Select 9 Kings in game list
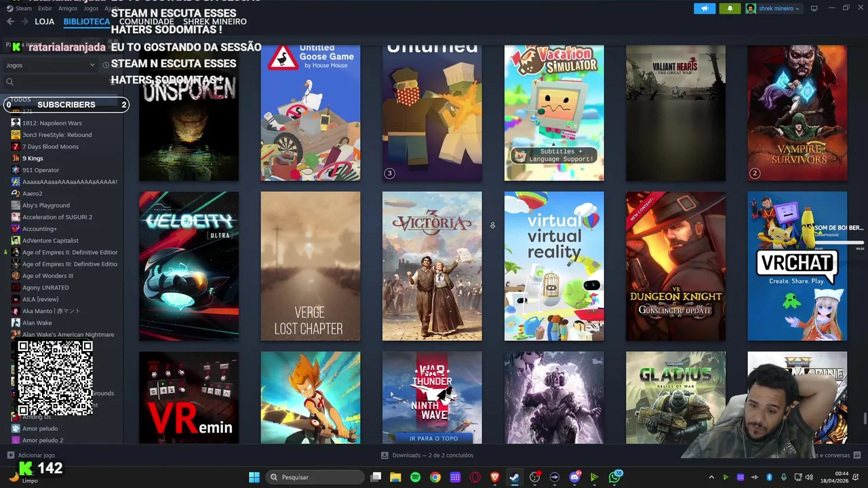 (x=33, y=158)
